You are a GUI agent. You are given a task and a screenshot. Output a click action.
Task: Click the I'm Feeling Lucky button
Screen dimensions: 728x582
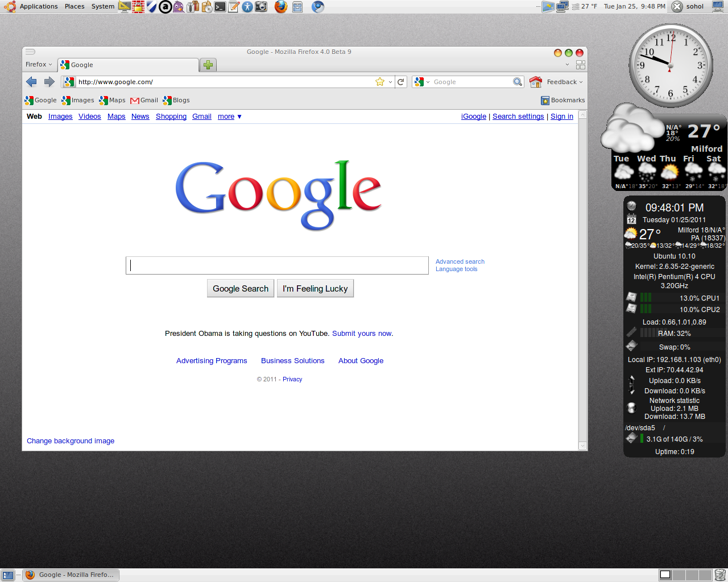point(315,289)
